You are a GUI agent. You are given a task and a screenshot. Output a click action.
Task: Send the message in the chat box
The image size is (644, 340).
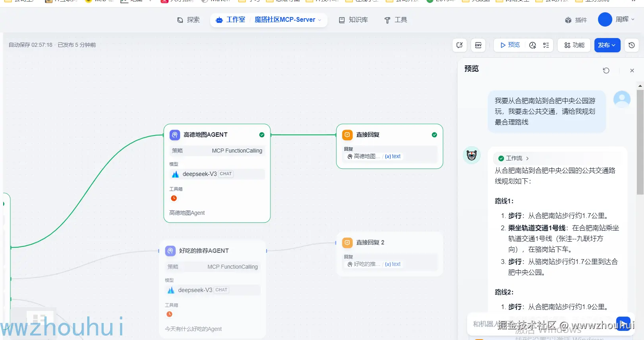(x=623, y=324)
